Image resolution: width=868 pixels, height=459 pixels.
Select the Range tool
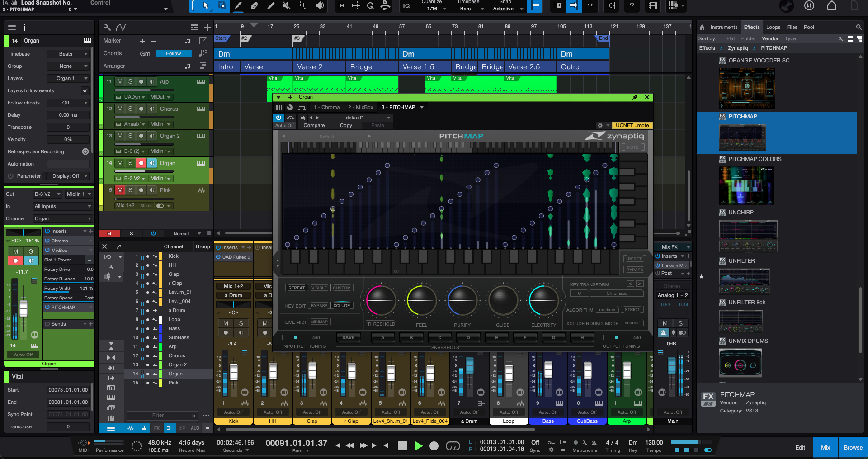tap(222, 5)
